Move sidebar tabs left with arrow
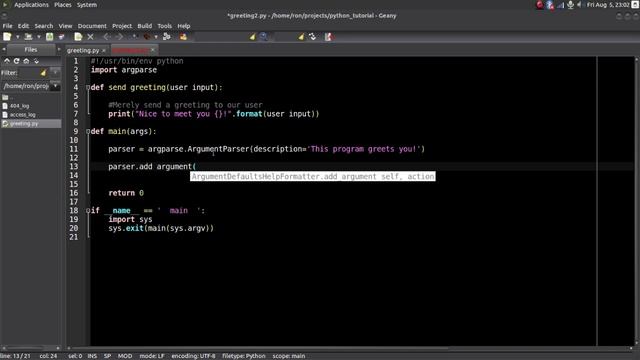 coord(4,49)
